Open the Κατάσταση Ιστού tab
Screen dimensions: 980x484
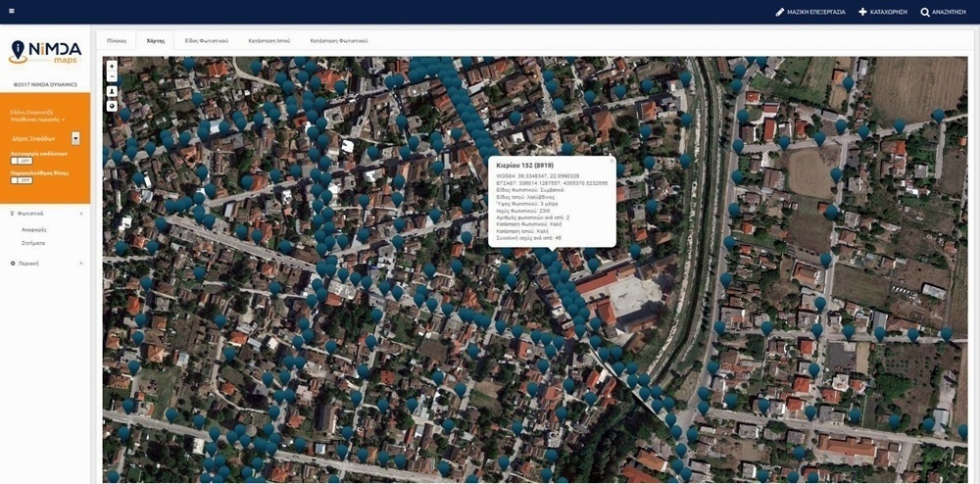pyautogui.click(x=269, y=40)
